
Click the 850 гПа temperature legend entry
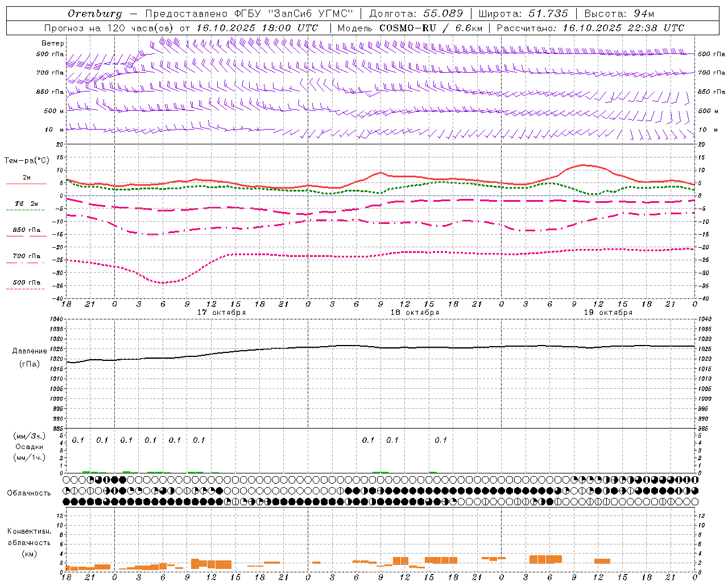(x=27, y=230)
